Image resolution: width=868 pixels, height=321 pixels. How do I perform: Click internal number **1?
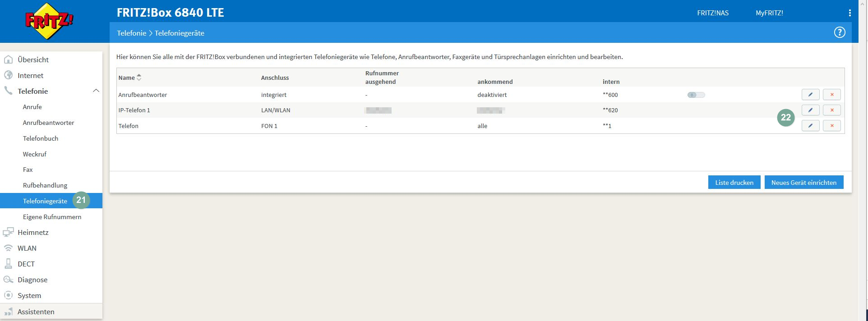tap(607, 126)
